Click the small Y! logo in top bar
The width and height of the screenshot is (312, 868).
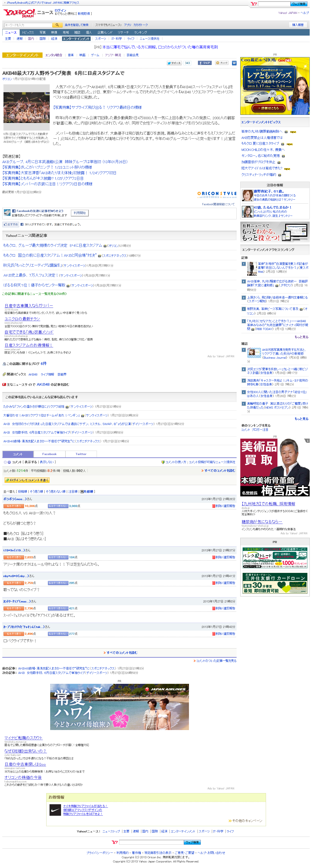point(254,4)
